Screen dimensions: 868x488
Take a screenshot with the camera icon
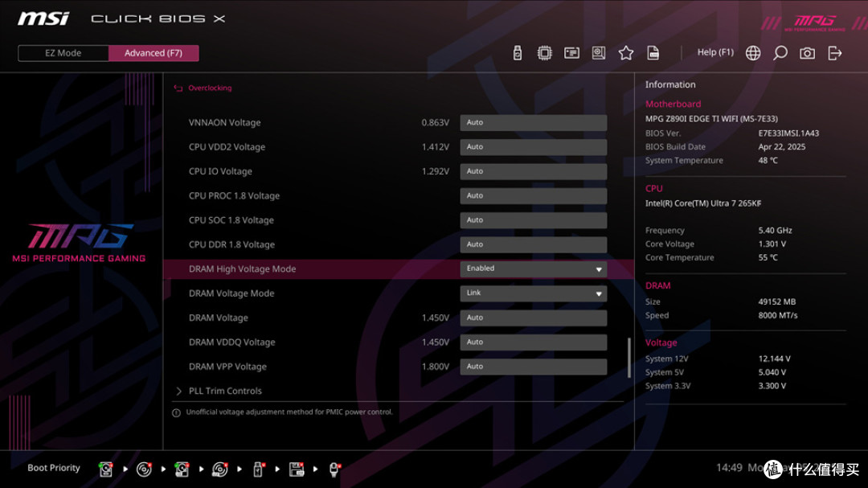click(807, 52)
